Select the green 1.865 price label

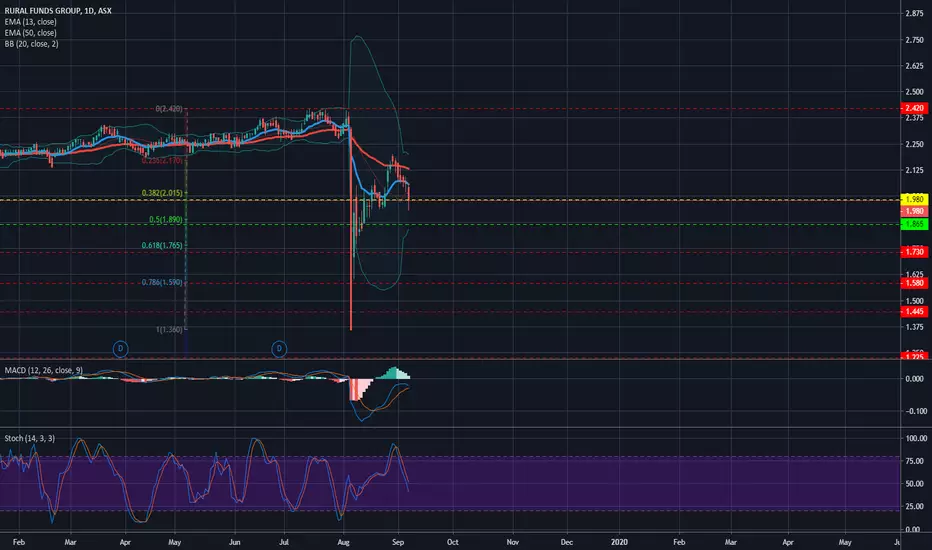[914, 224]
